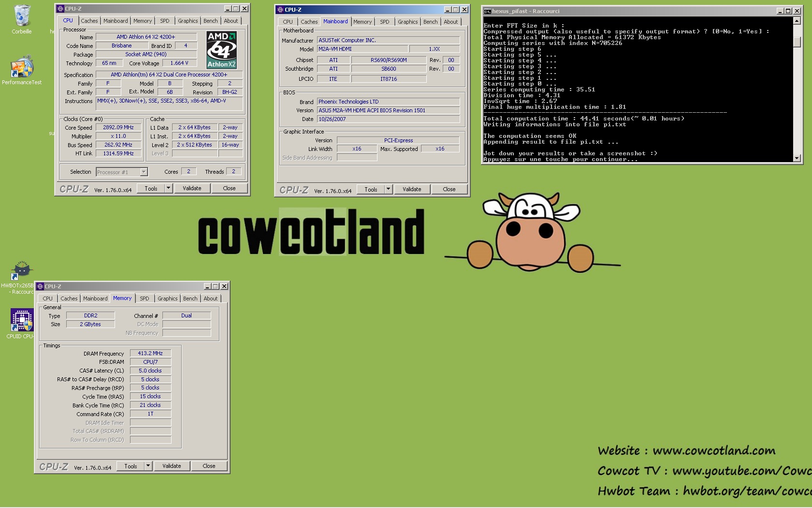Screen dimensions: 812x508
Task: Switch to Mainboard tab in the CPU window
Action: click(116, 21)
